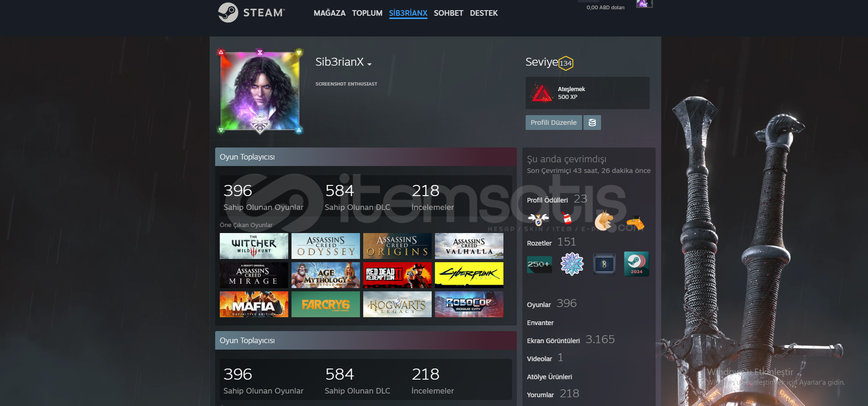Screen dimensions: 868x406
Task: Open the DESTEK support menu
Action: pos(484,13)
